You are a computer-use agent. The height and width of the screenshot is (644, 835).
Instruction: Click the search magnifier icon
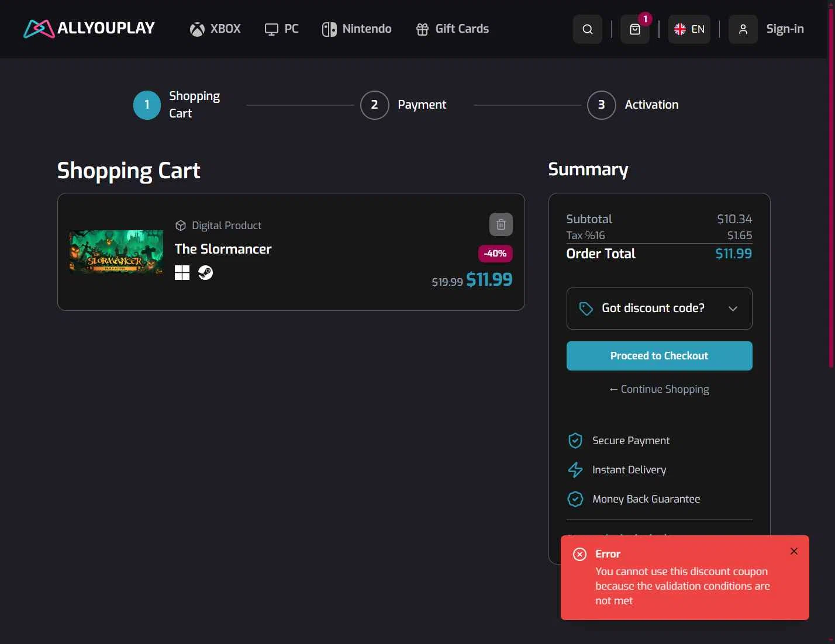(588, 29)
